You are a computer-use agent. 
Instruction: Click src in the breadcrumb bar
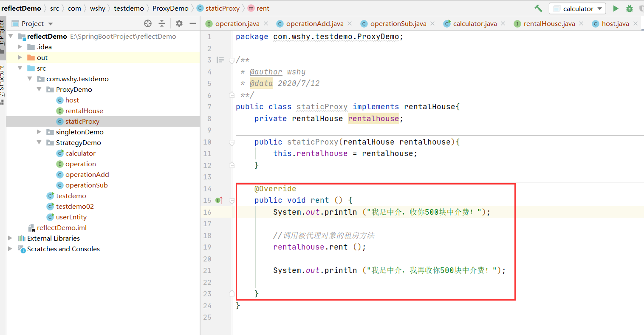(54, 8)
